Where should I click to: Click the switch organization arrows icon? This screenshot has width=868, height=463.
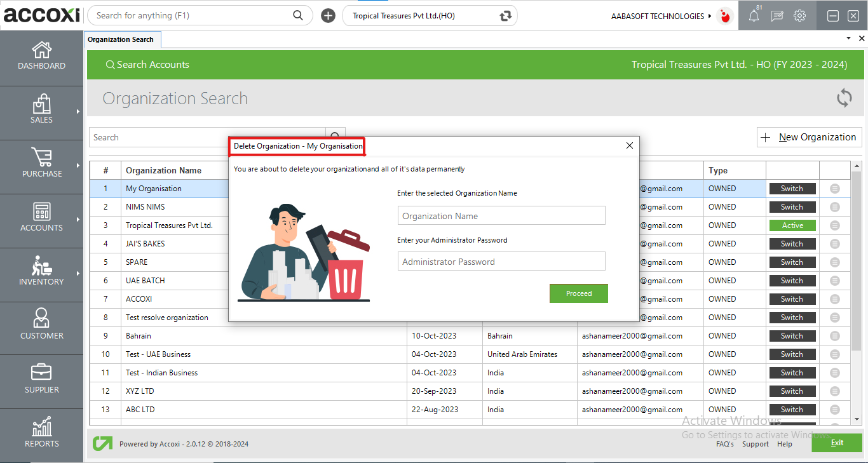coord(506,16)
